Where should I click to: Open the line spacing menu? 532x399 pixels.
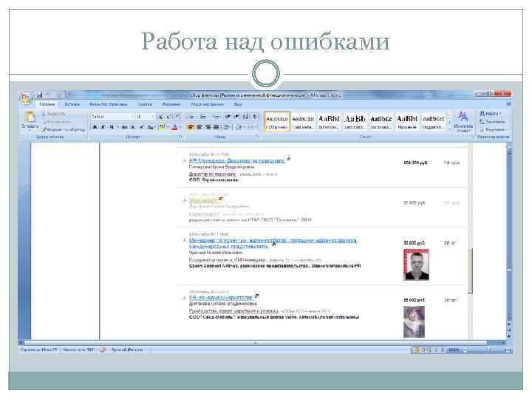tap(227, 127)
